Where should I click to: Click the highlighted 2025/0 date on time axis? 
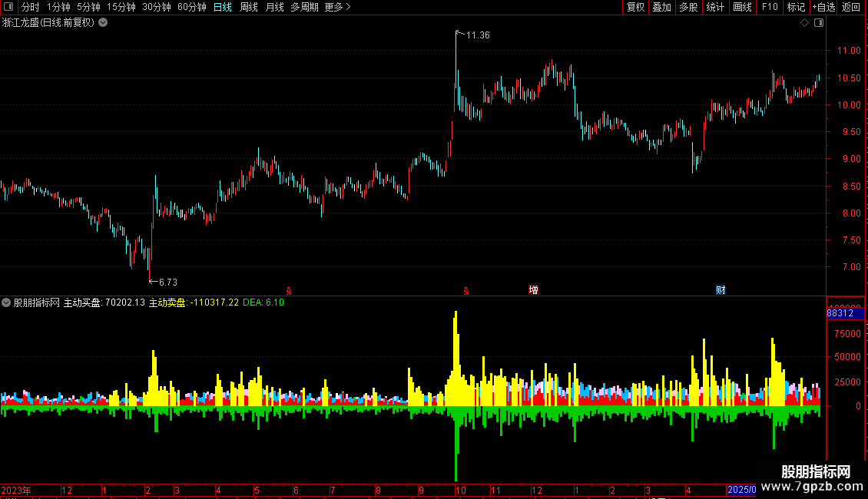[742, 490]
